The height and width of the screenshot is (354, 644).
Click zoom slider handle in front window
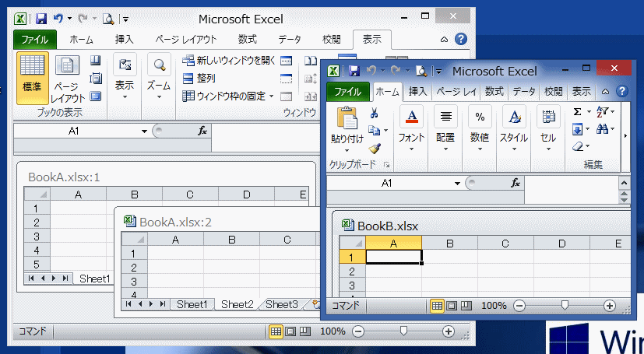(x=565, y=305)
